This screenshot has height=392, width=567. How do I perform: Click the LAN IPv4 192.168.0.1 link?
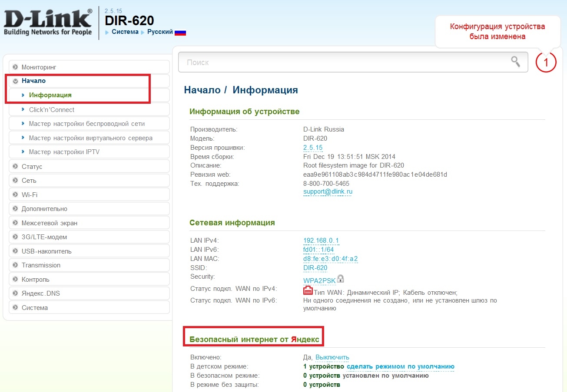coord(321,240)
